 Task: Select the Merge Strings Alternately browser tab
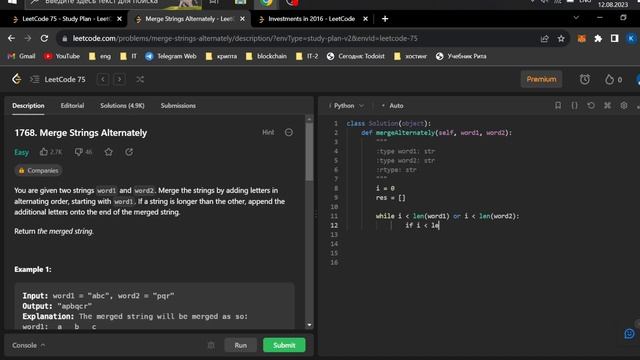point(189,19)
